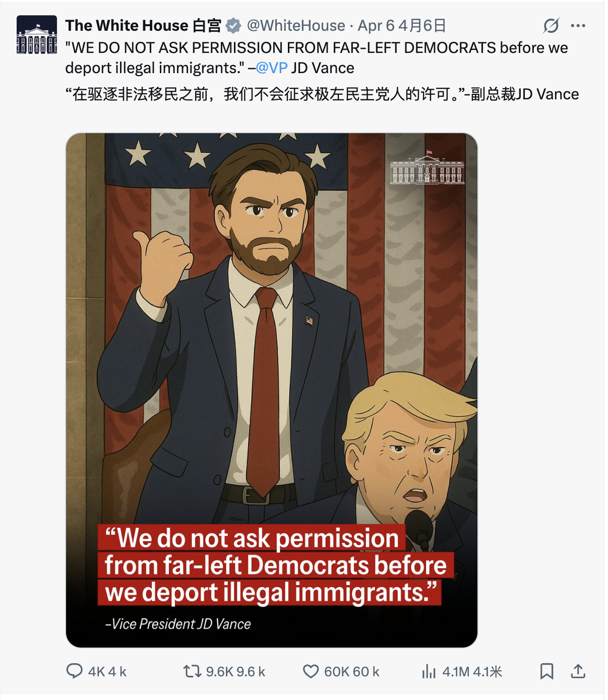Screen dimensions: 608x700
Task: Visit the @WhiteHouse handle link
Action: pyautogui.click(x=296, y=26)
